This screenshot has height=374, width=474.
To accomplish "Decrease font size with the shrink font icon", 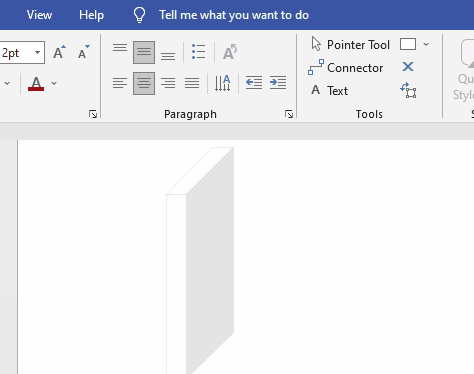I will 83,52.
